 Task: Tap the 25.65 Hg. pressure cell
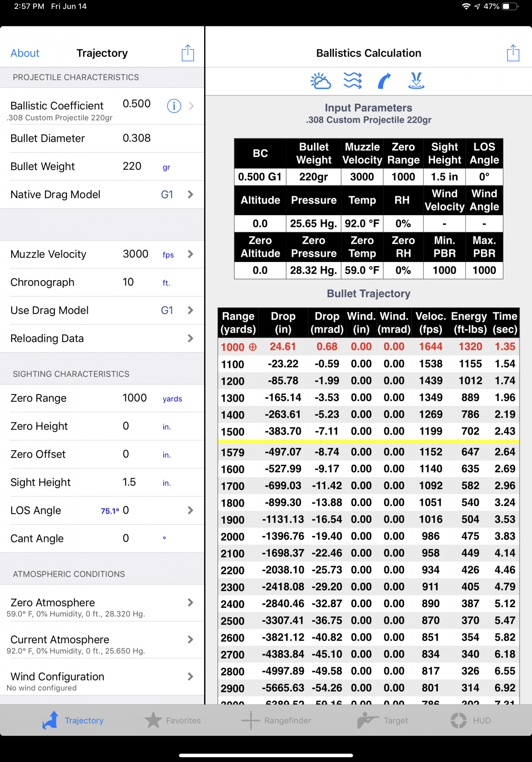click(314, 223)
